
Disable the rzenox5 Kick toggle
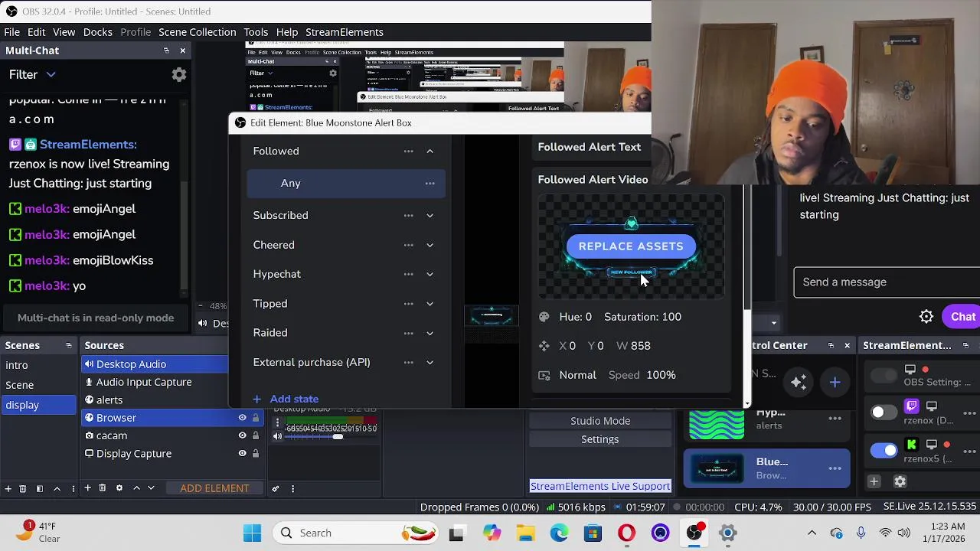coord(884,450)
